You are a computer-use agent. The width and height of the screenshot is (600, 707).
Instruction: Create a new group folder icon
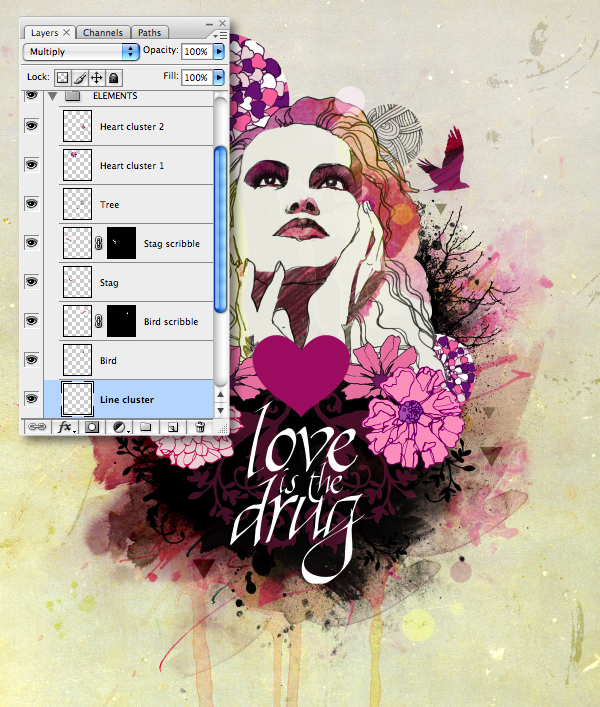145,427
